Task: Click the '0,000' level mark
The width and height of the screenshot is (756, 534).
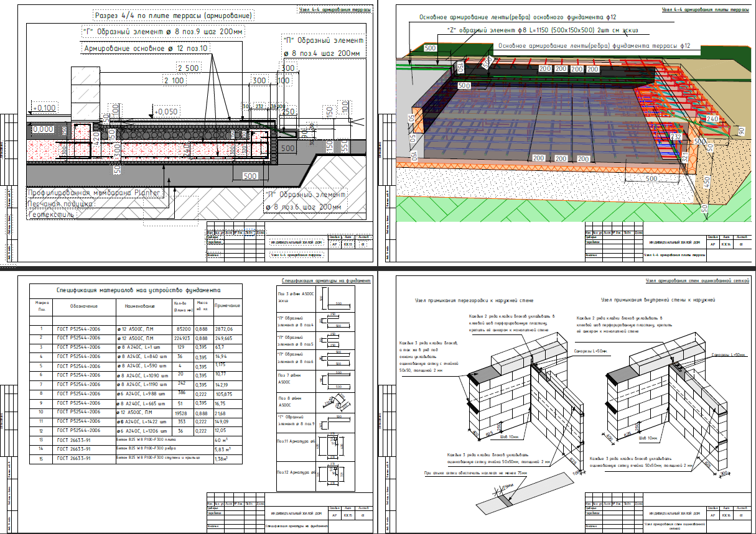Action: coord(43,129)
